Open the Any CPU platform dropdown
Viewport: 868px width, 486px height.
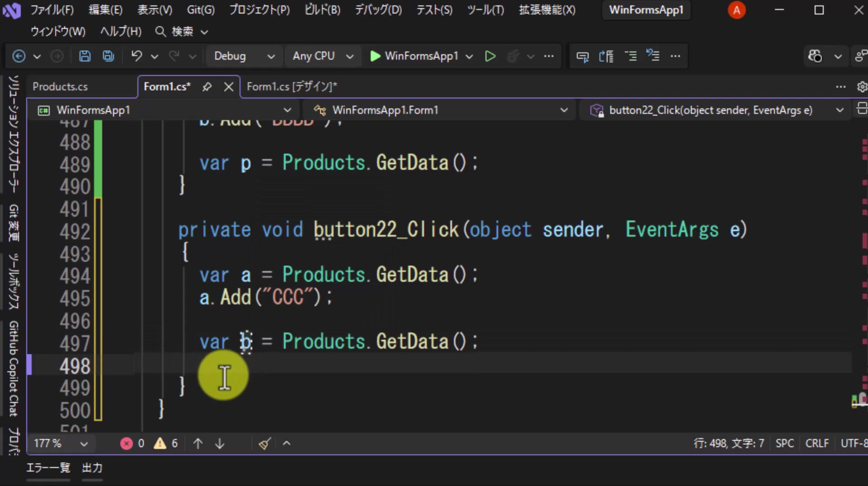[322, 56]
